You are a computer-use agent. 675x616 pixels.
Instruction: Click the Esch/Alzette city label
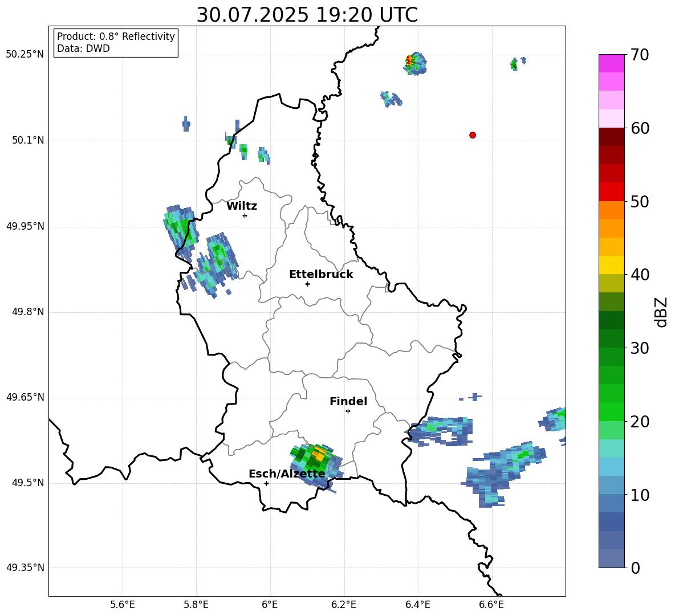coord(287,474)
